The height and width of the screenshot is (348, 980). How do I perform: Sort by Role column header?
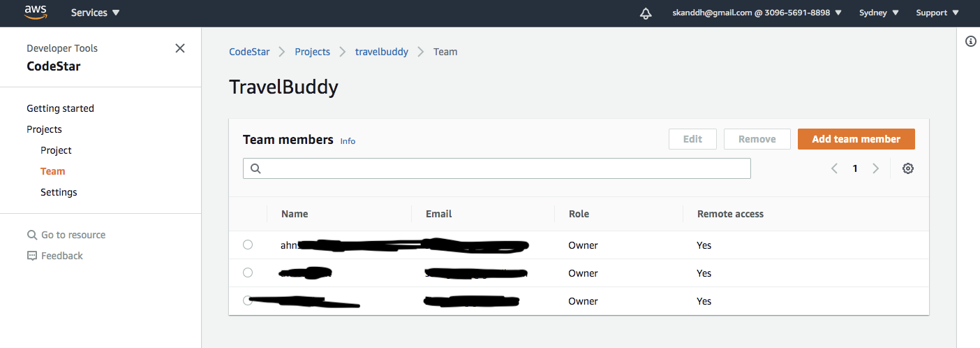pyautogui.click(x=579, y=214)
